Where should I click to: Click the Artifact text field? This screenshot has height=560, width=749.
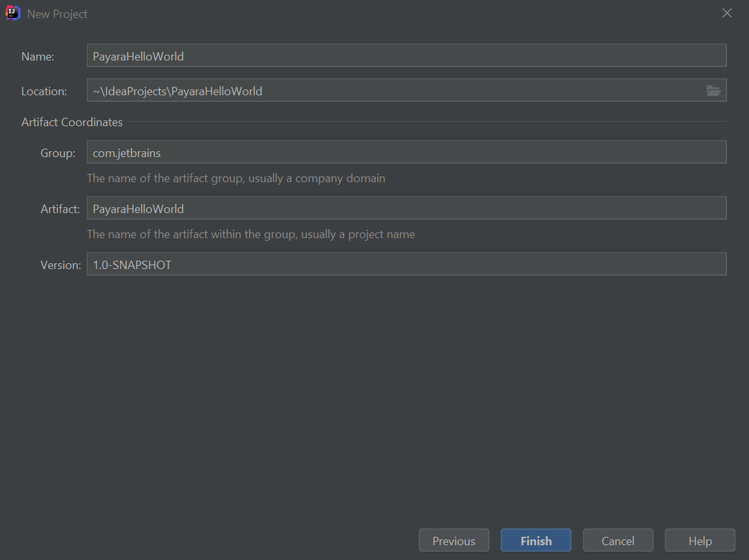(405, 209)
